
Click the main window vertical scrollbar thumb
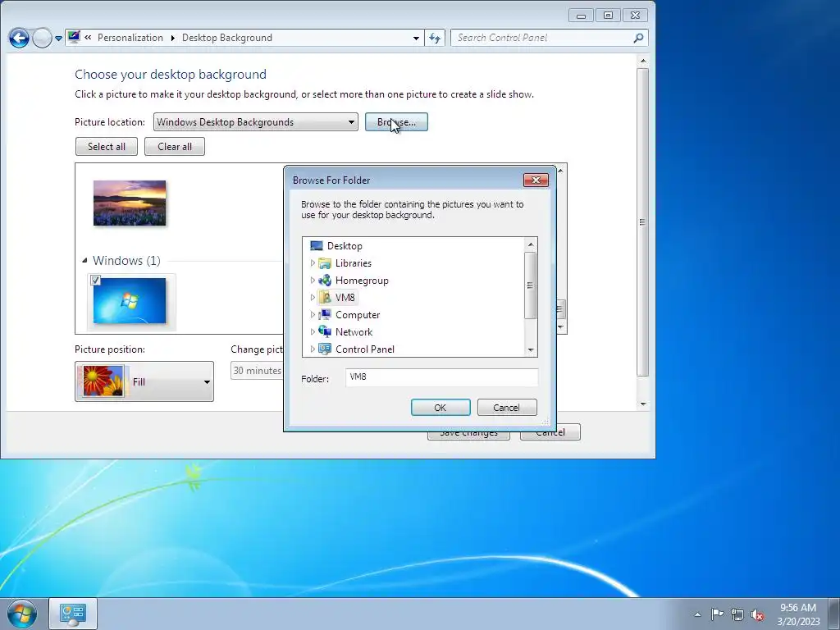coord(643,221)
